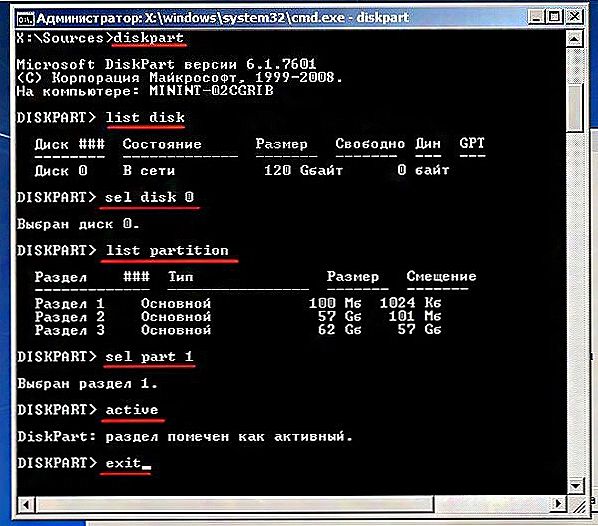
Task: Click horizontal scrollbar track right of the thumb
Action: click(492, 505)
